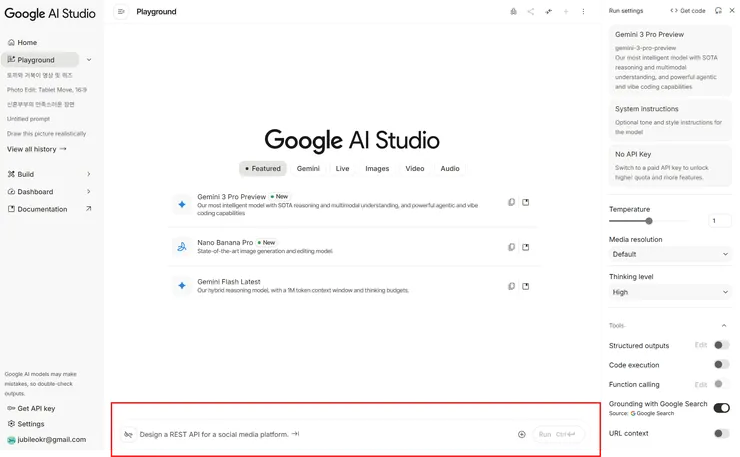
Task: Click the prompt tools icon left of input
Action: click(x=128, y=434)
